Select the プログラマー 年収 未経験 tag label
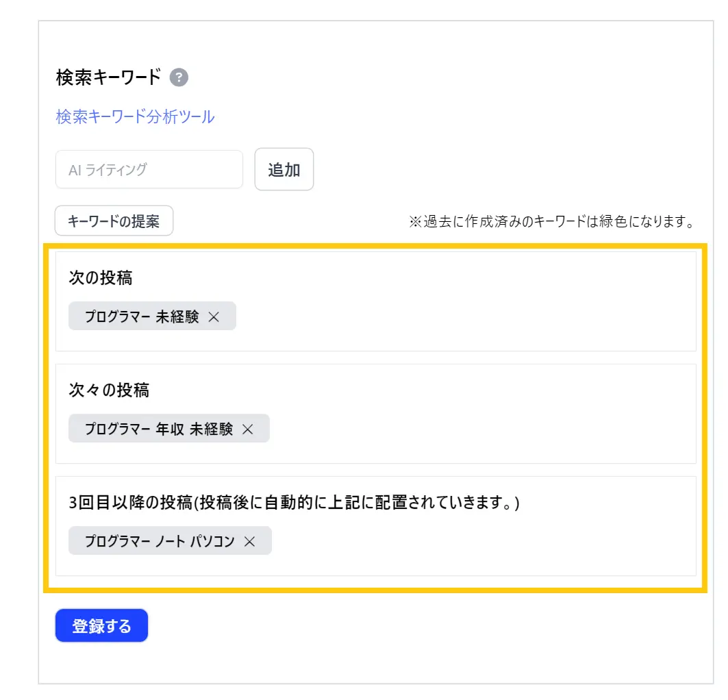This screenshot has height=700, width=728. point(159,429)
